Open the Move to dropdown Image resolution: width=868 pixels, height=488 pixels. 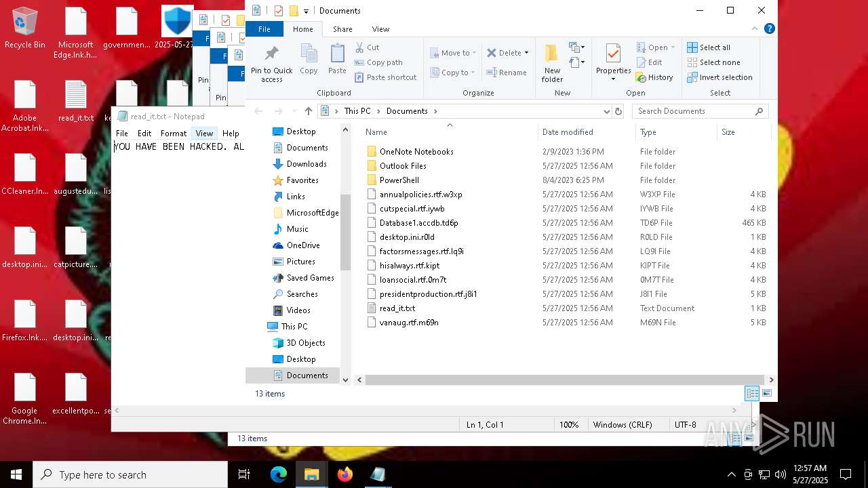[x=453, y=53]
